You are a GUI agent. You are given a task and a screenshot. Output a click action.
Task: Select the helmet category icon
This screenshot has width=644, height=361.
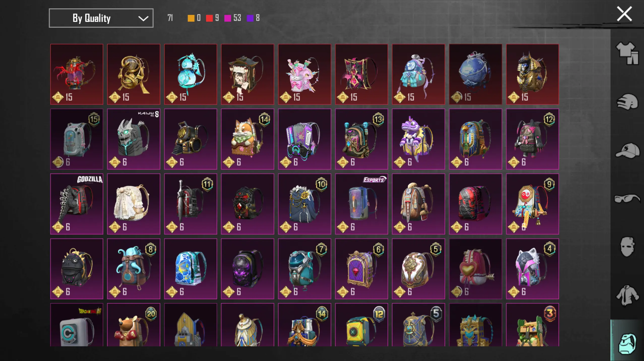coord(627,102)
